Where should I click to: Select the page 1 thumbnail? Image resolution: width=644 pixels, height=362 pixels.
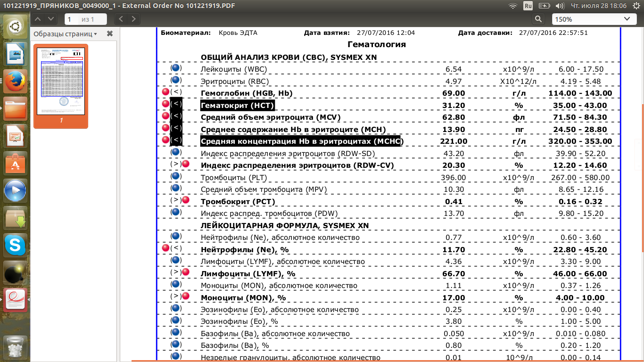[x=61, y=86]
